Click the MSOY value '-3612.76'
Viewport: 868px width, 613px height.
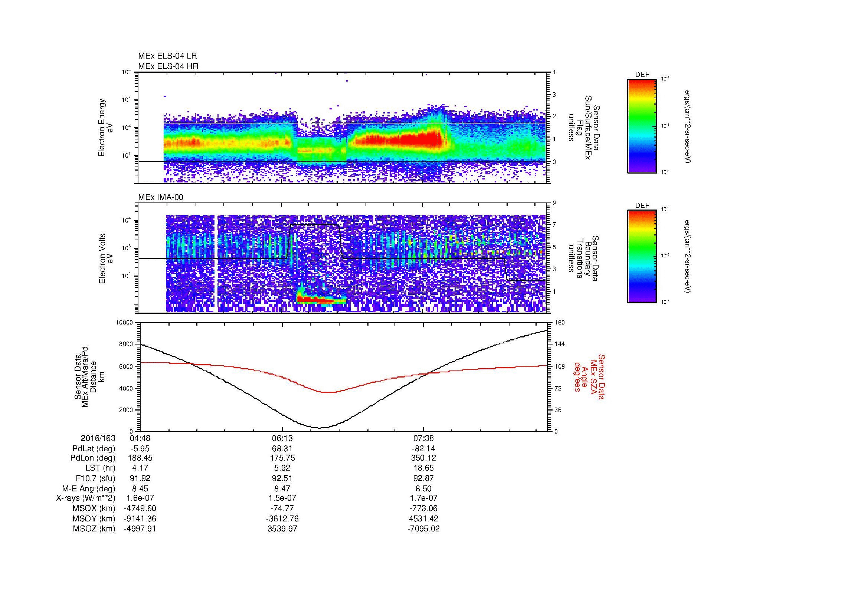(282, 518)
